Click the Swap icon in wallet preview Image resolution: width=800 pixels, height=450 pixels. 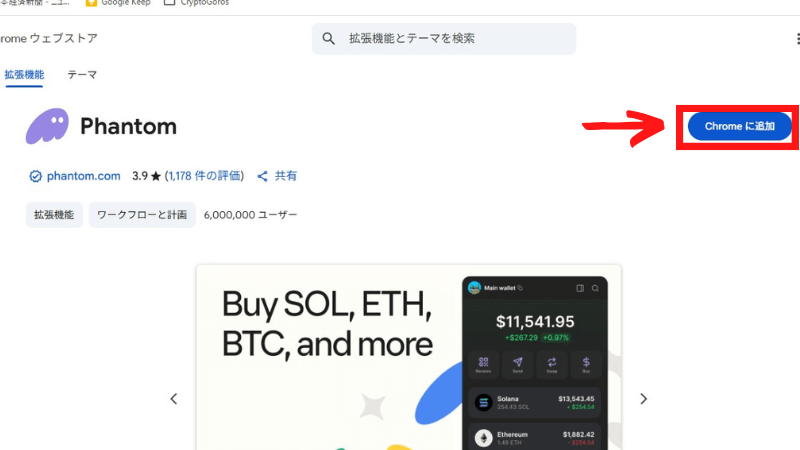click(x=552, y=364)
